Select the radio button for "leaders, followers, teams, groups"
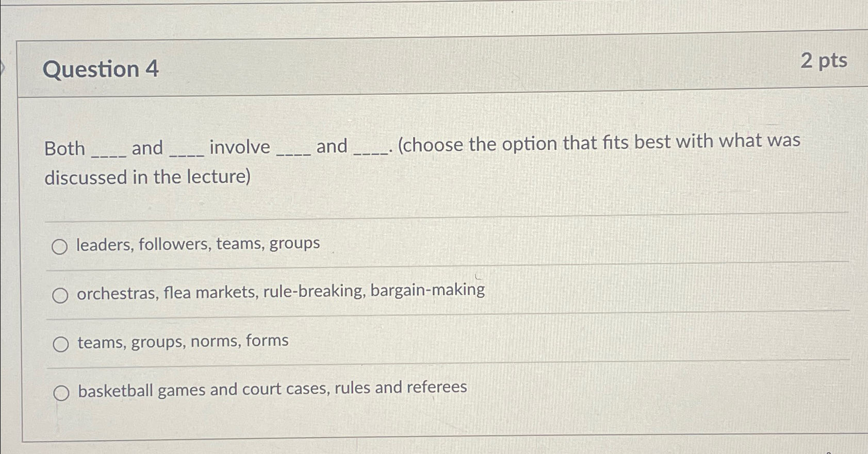Viewport: 868px width, 454px height. click(60, 246)
